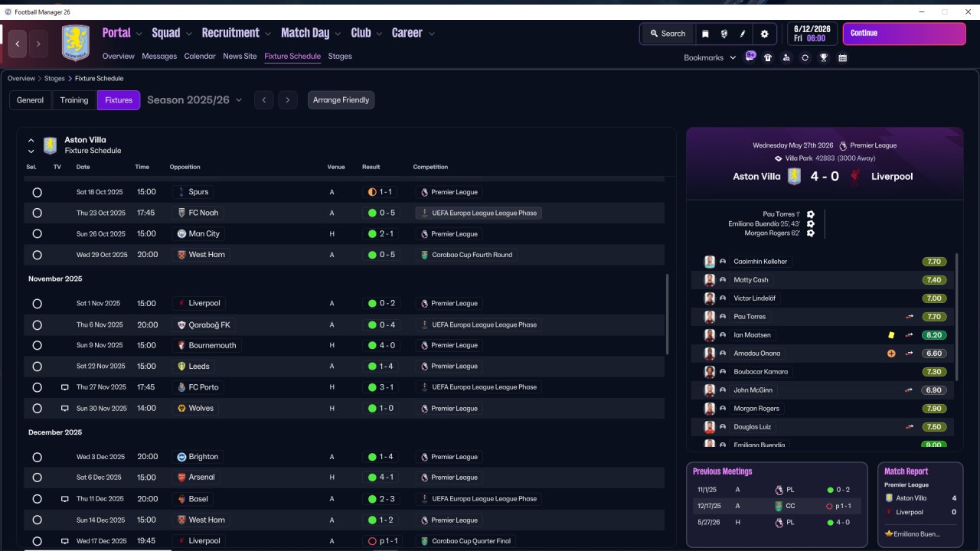The width and height of the screenshot is (980, 551).
Task: Click the player ratings list scrollbar
Action: (x=957, y=315)
